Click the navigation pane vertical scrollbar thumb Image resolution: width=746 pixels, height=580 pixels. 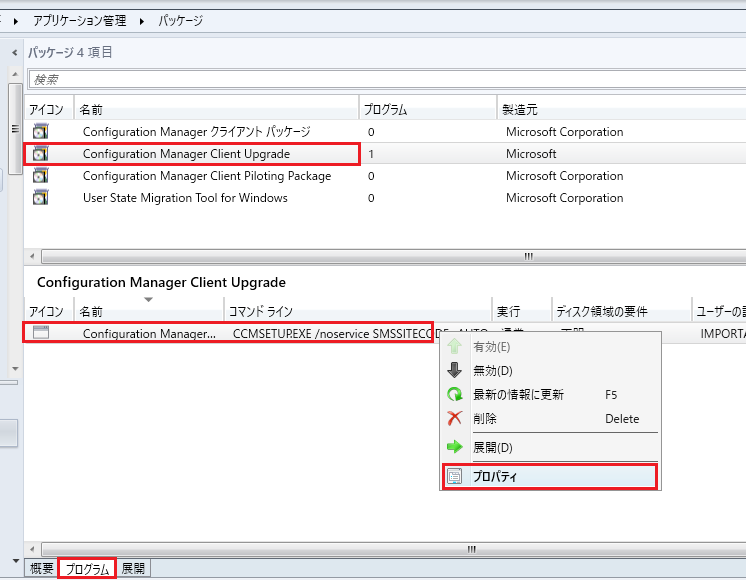point(15,129)
